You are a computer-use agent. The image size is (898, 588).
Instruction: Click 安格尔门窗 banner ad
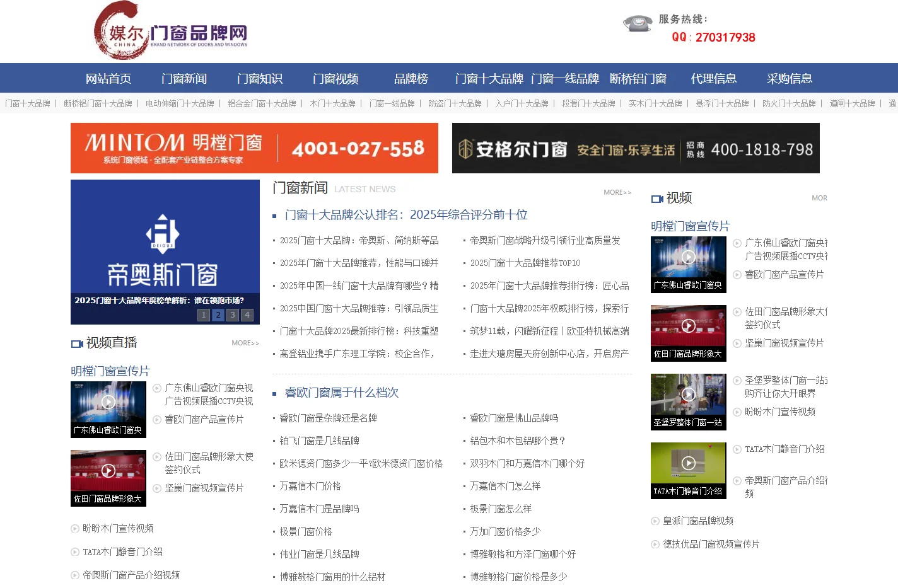coord(636,148)
